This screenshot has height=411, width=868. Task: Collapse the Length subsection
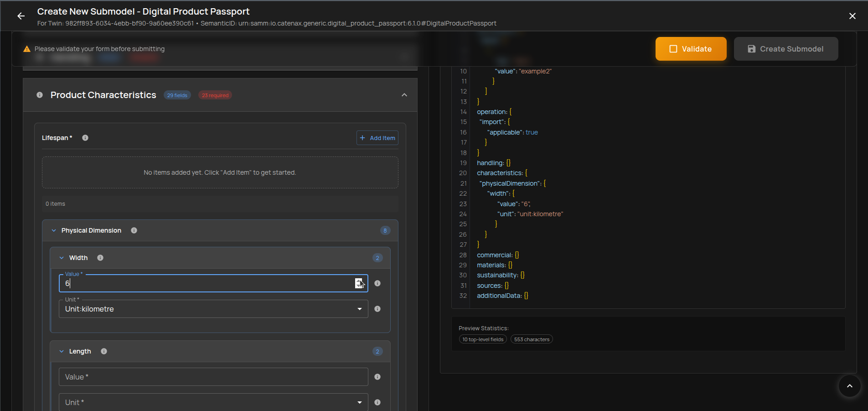[x=62, y=351]
